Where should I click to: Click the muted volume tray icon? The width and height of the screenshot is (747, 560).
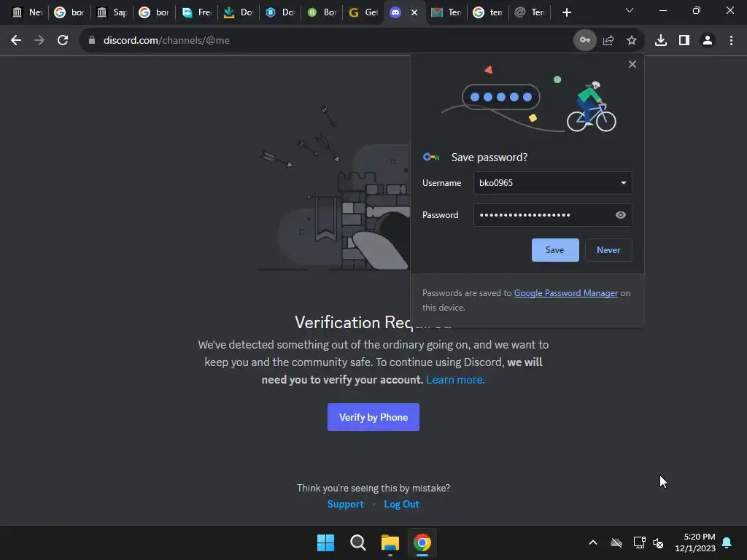click(x=659, y=542)
